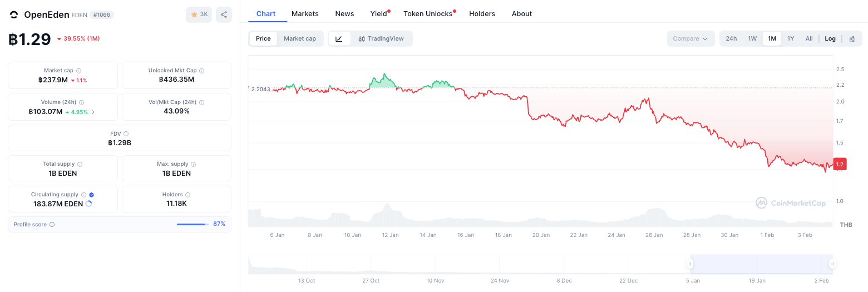Click Total supply info icon
This screenshot has width=868, height=292.
pyautogui.click(x=80, y=164)
